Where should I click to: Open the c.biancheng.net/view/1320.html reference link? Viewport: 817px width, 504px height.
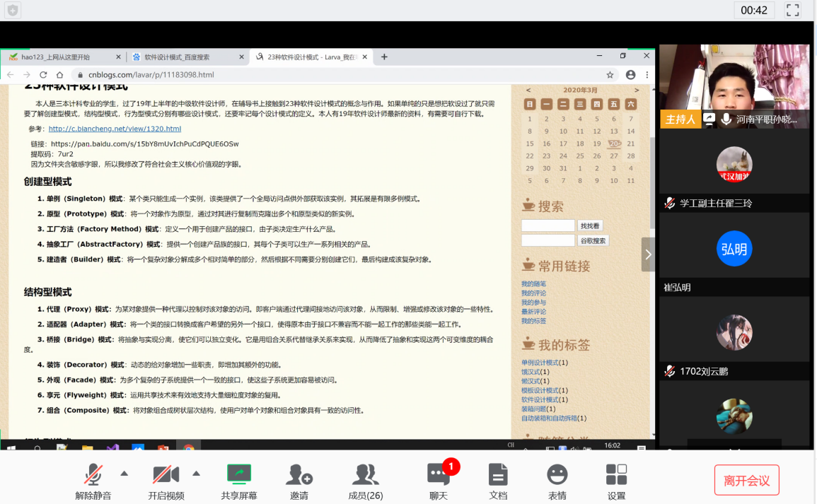click(115, 129)
